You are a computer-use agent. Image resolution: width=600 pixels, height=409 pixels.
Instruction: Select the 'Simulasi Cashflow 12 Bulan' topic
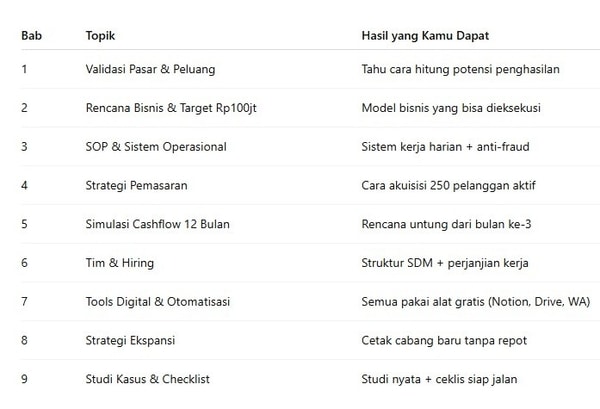point(157,224)
